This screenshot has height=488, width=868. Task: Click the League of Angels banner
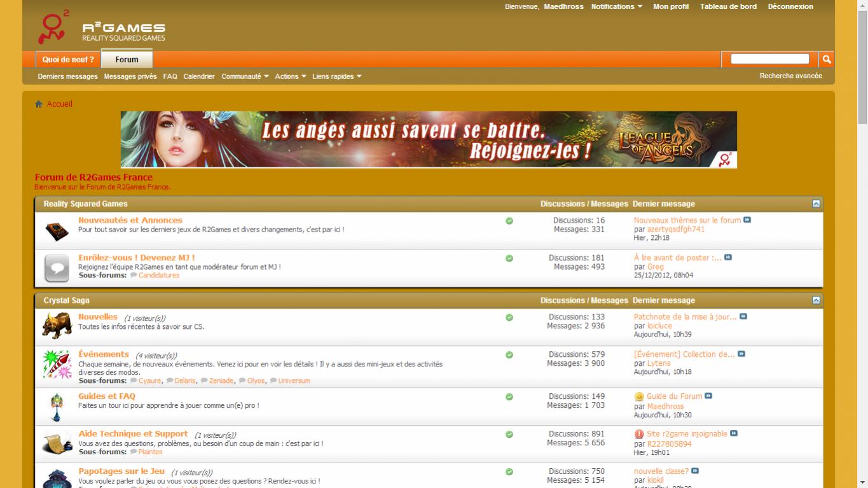[x=429, y=139]
